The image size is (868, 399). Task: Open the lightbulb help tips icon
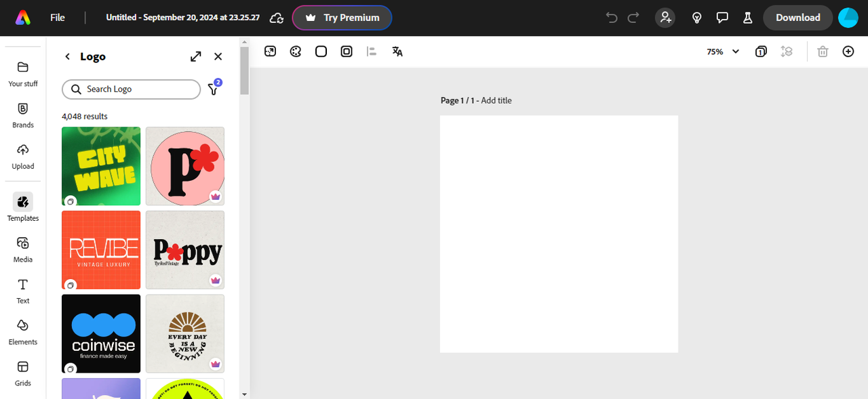tap(696, 18)
